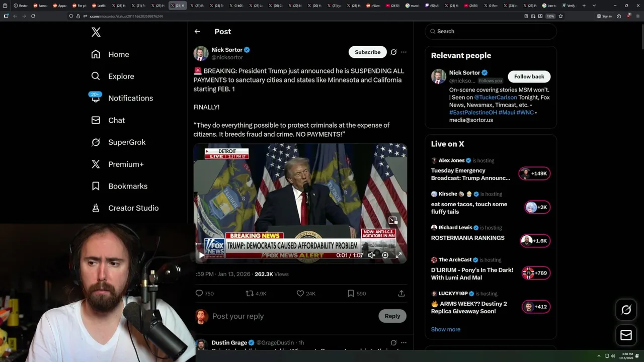Open the system tray volume icon
644x362 pixels.
pyautogui.click(x=613, y=356)
